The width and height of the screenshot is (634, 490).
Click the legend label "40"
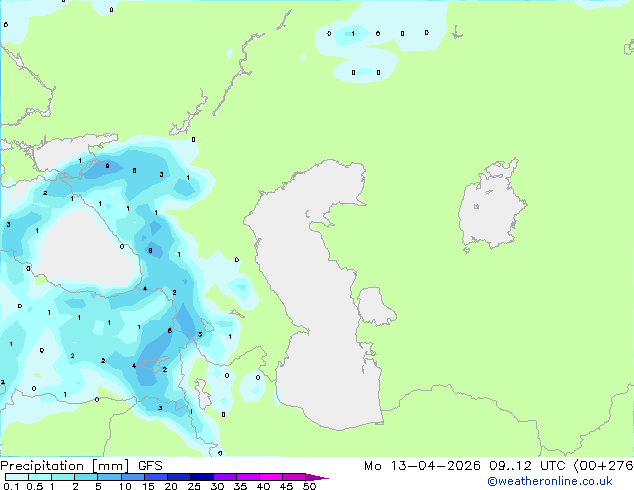263,486
